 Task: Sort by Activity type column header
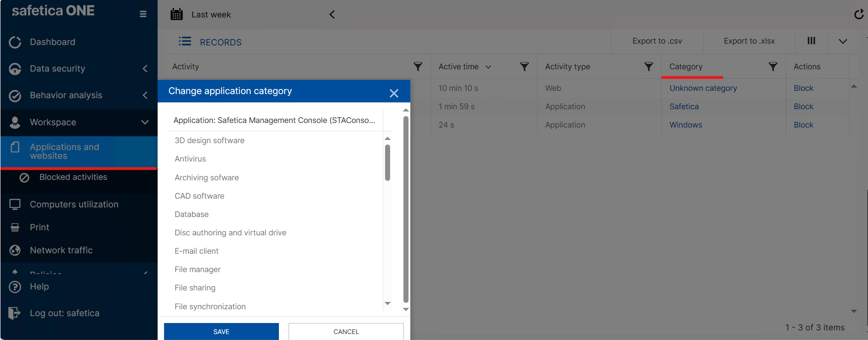(567, 67)
